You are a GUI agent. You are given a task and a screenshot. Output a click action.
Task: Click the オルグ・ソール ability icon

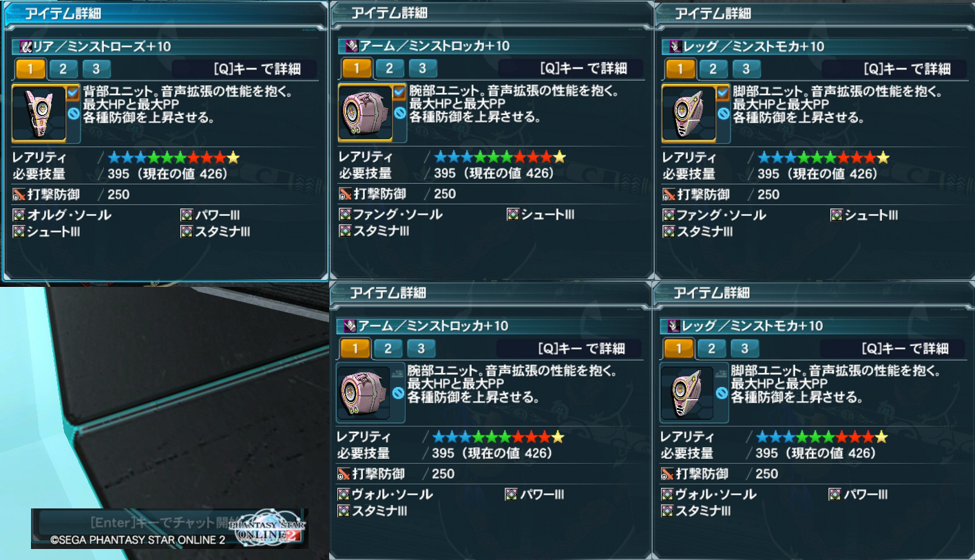tap(19, 215)
